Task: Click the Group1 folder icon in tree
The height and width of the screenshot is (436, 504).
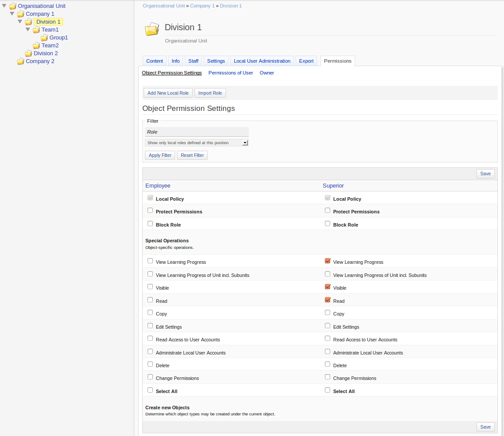Action: 44,38
